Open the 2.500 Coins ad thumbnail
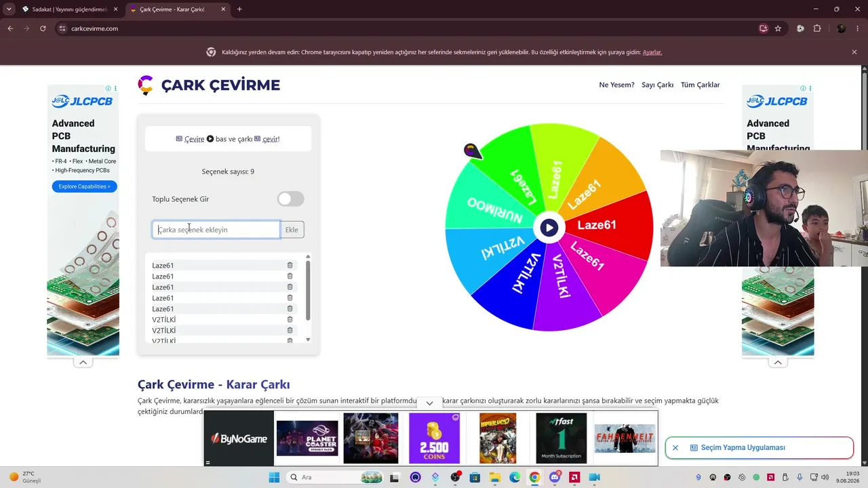Image resolution: width=868 pixels, height=488 pixels. (434, 438)
